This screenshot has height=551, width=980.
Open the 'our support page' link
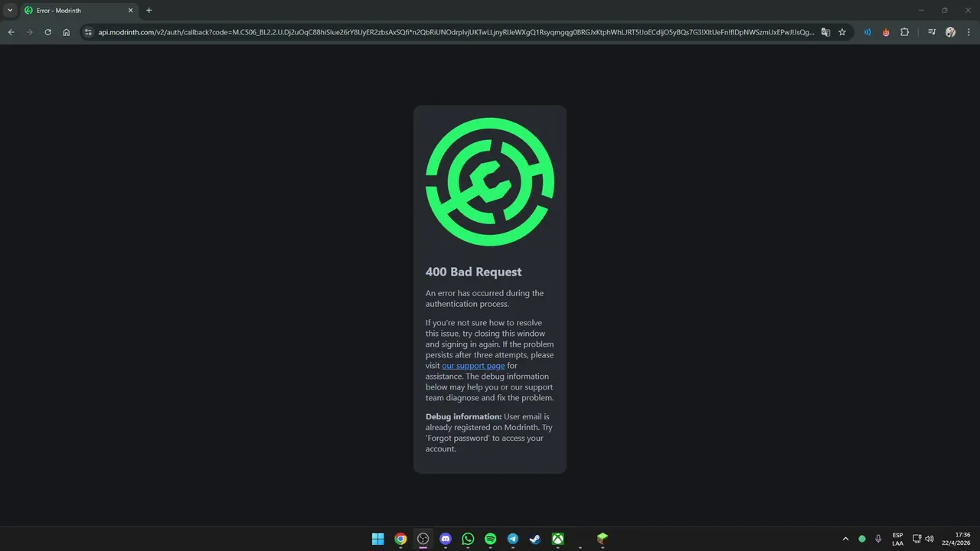tap(473, 366)
